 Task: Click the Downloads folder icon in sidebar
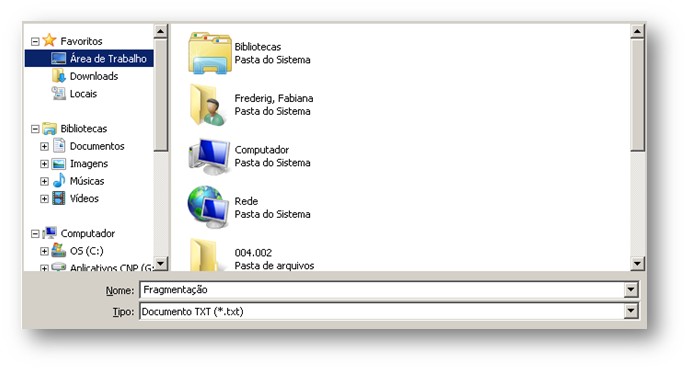(x=59, y=76)
